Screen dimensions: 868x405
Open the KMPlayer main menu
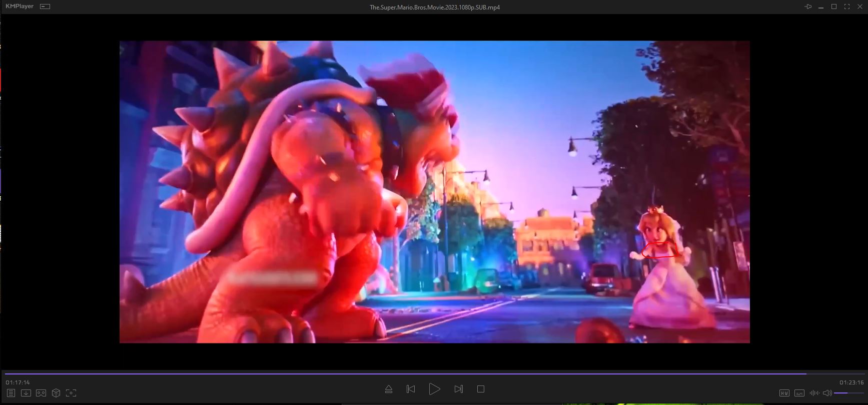click(19, 7)
